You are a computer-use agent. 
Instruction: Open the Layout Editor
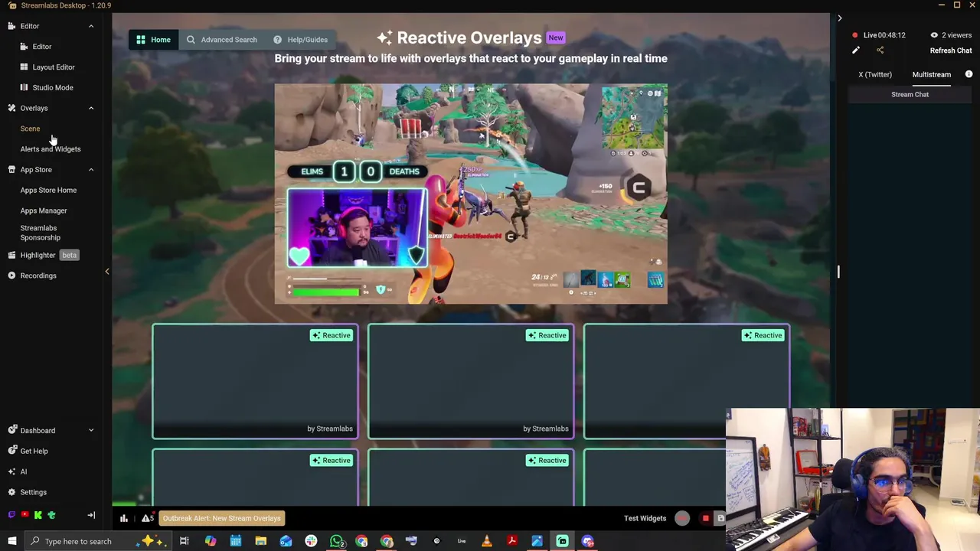[x=47, y=67]
